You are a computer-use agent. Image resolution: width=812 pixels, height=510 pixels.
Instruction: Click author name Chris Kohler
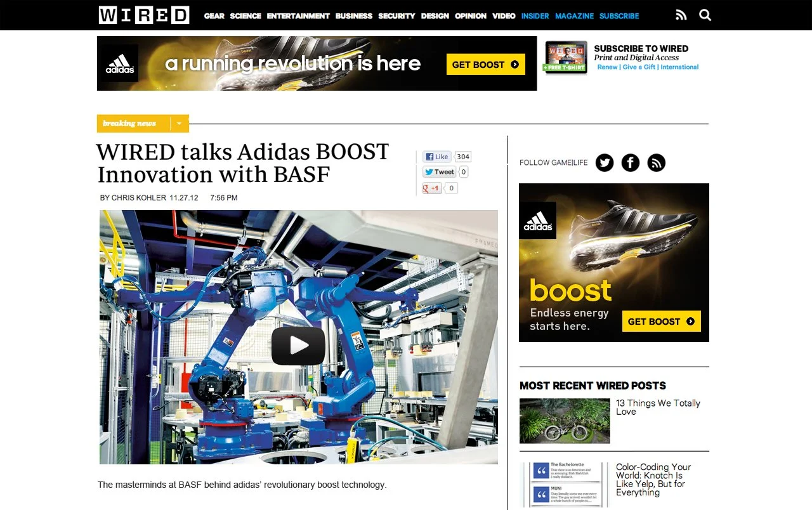click(x=139, y=198)
